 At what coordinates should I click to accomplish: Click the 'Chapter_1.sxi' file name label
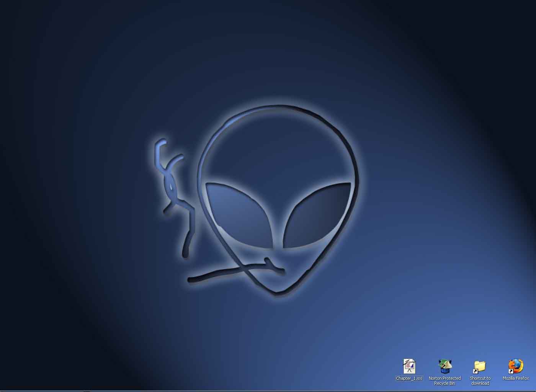coord(409,378)
